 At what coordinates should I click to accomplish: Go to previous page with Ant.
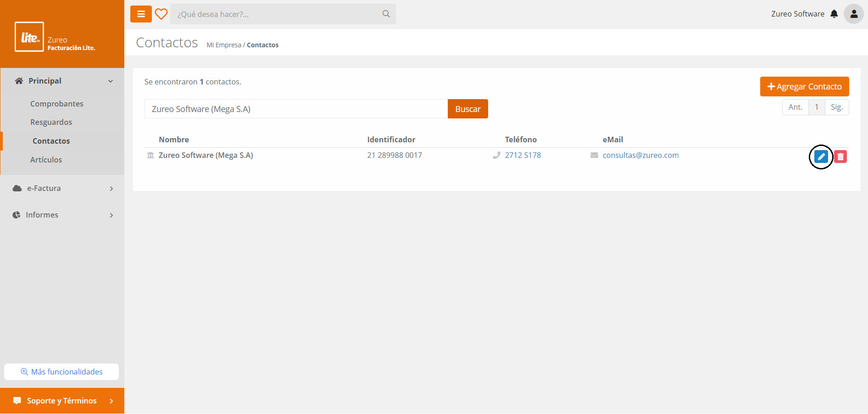pos(795,107)
